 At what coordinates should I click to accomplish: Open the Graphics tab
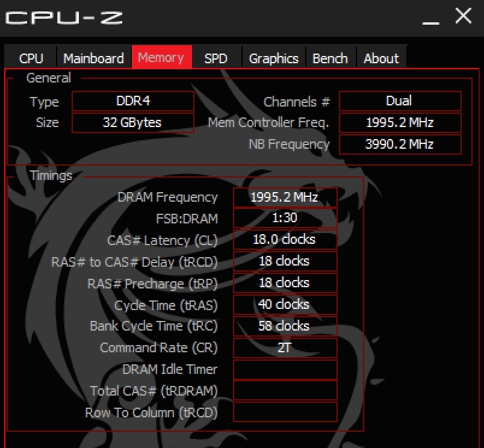coord(273,57)
